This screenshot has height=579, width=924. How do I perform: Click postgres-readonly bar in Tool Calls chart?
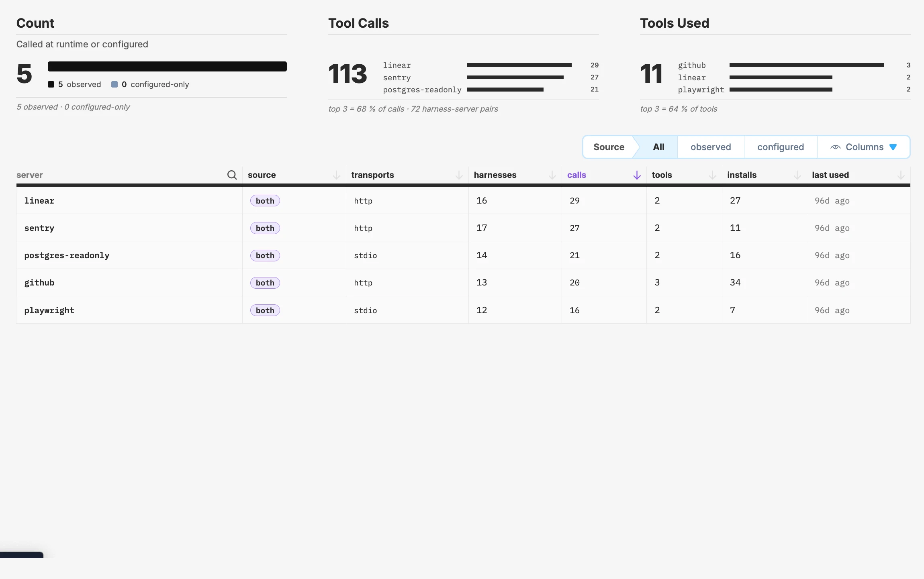click(505, 90)
